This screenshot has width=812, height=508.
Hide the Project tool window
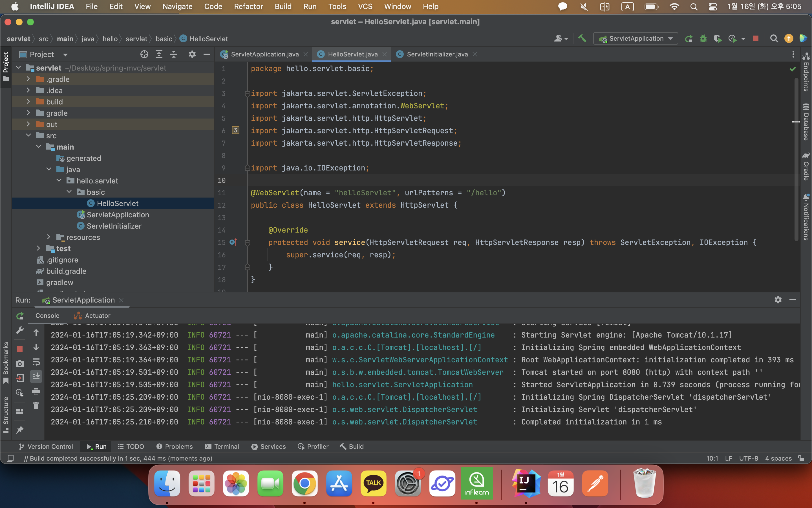(x=207, y=54)
